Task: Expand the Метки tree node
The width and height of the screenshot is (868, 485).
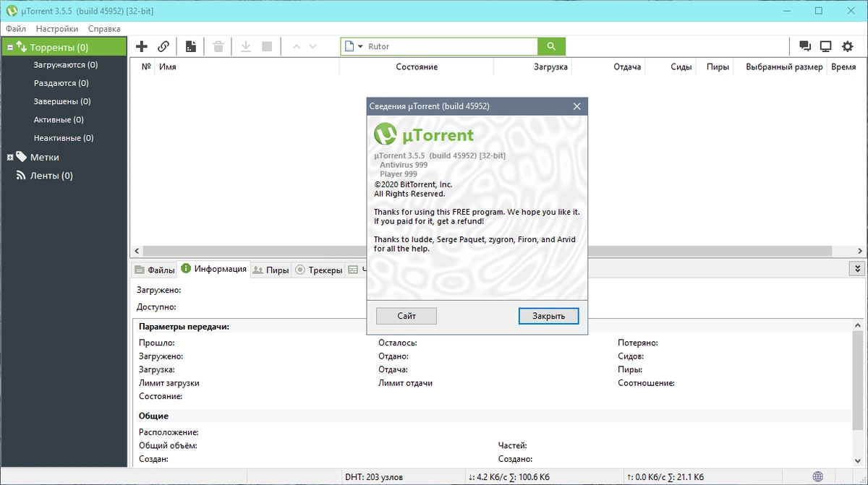Action: pos(10,157)
